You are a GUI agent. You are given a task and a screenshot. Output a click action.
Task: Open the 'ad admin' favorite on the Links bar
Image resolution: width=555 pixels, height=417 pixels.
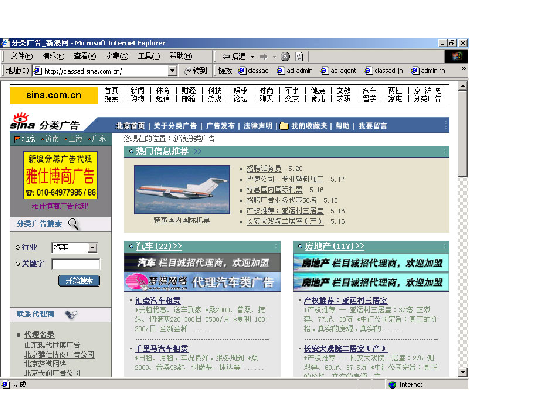(294, 71)
